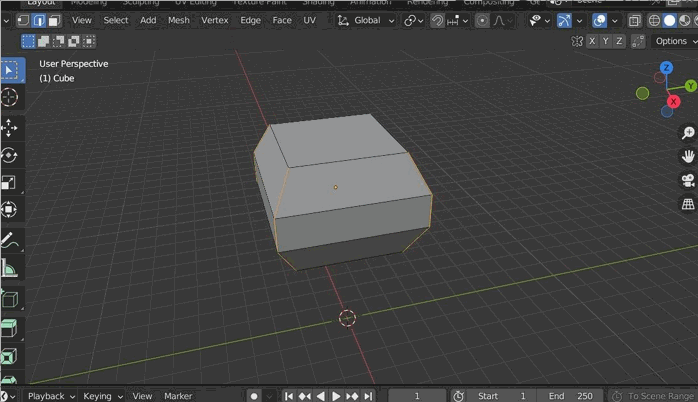This screenshot has width=698, height=402.
Task: Expand the Options dropdown
Action: click(673, 41)
